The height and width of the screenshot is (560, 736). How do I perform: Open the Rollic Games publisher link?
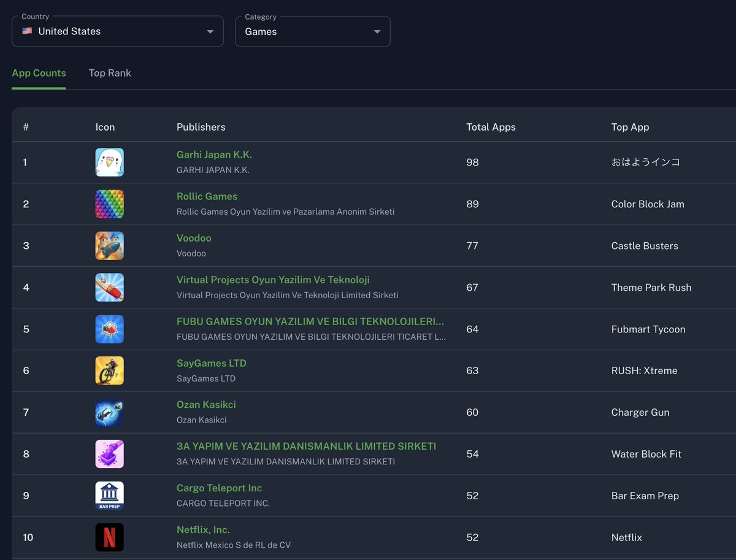pyautogui.click(x=207, y=196)
